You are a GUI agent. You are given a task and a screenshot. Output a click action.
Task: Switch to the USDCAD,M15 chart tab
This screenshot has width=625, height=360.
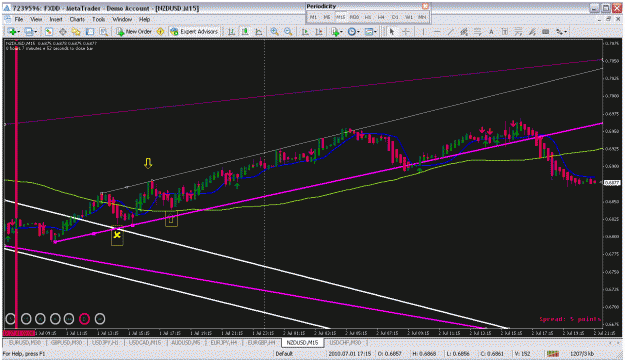click(145, 342)
